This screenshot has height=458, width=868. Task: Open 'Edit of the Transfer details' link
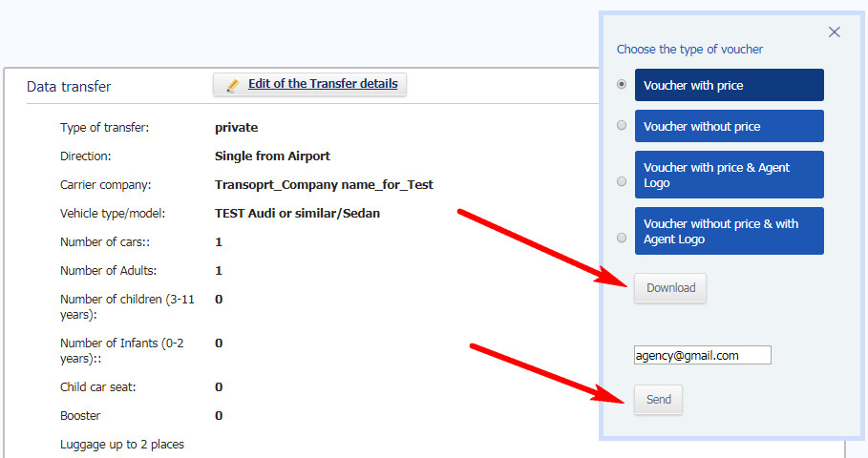click(323, 84)
